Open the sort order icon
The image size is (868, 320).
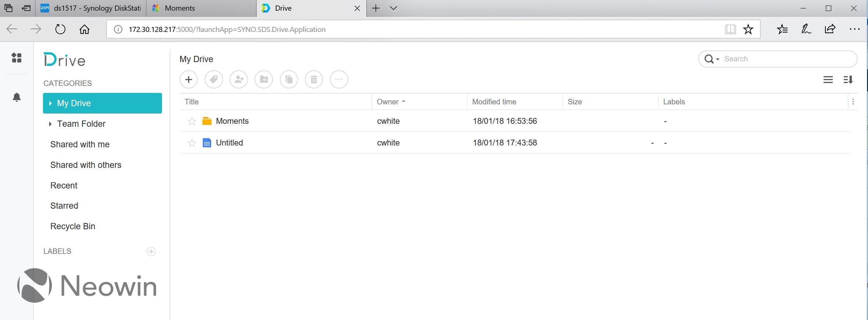(848, 80)
